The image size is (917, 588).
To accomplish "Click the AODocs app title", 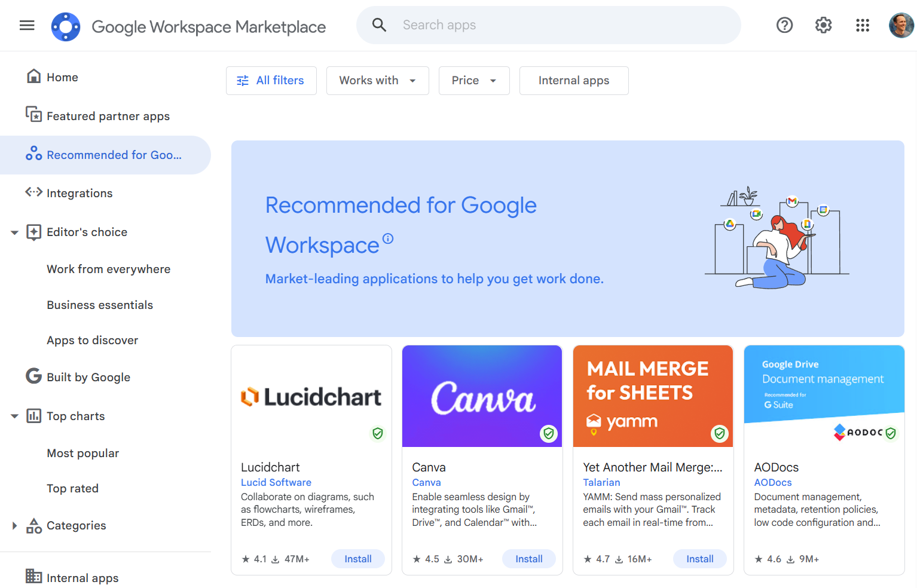I will click(777, 467).
